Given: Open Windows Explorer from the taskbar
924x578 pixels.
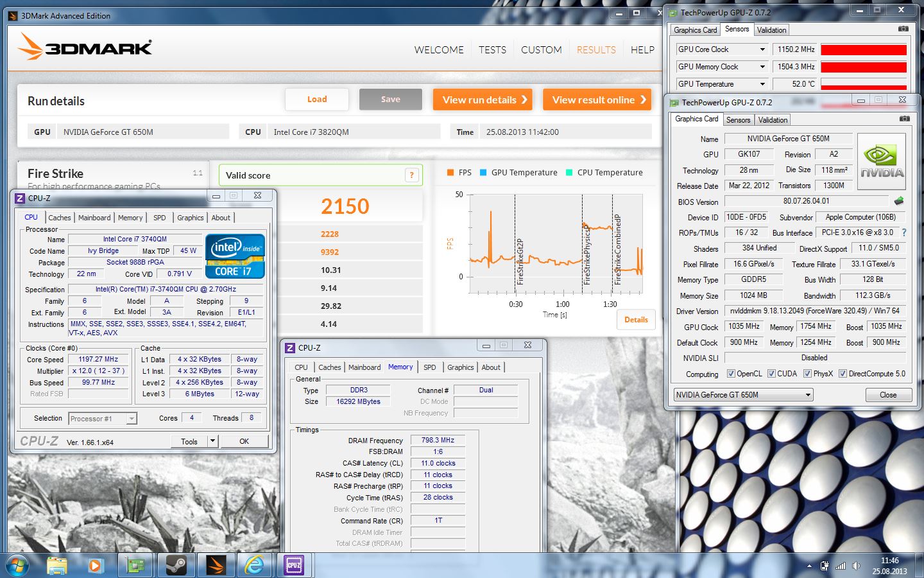Looking at the screenshot, I should point(57,566).
